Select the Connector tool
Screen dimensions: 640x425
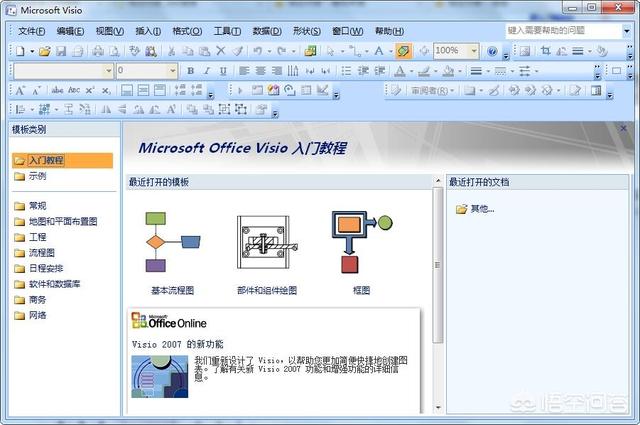tap(355, 51)
